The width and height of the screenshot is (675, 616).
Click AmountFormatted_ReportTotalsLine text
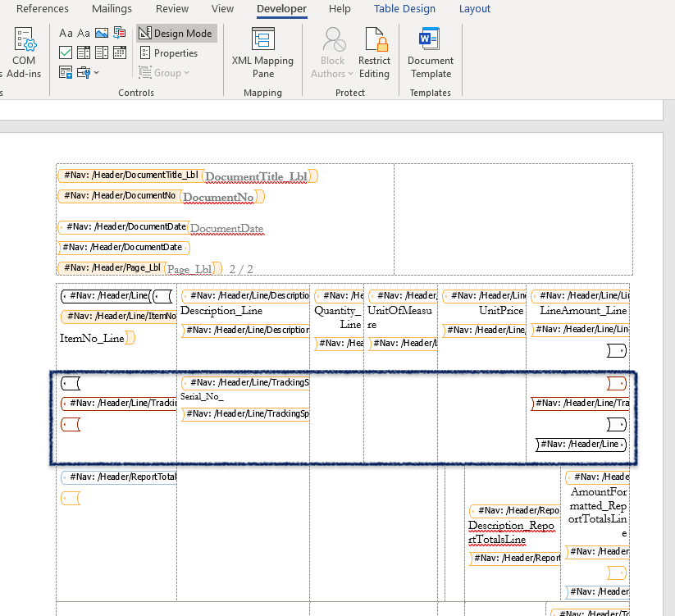click(x=598, y=513)
